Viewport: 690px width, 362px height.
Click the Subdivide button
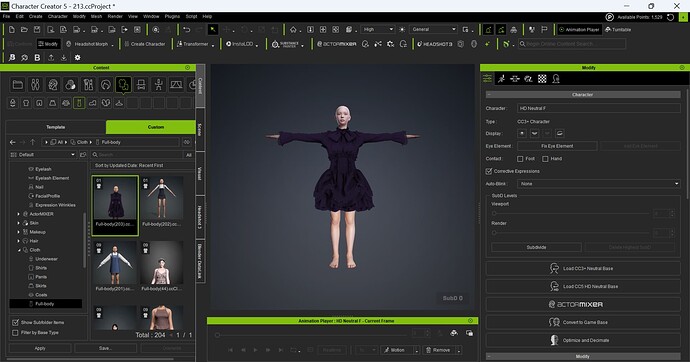536,248
